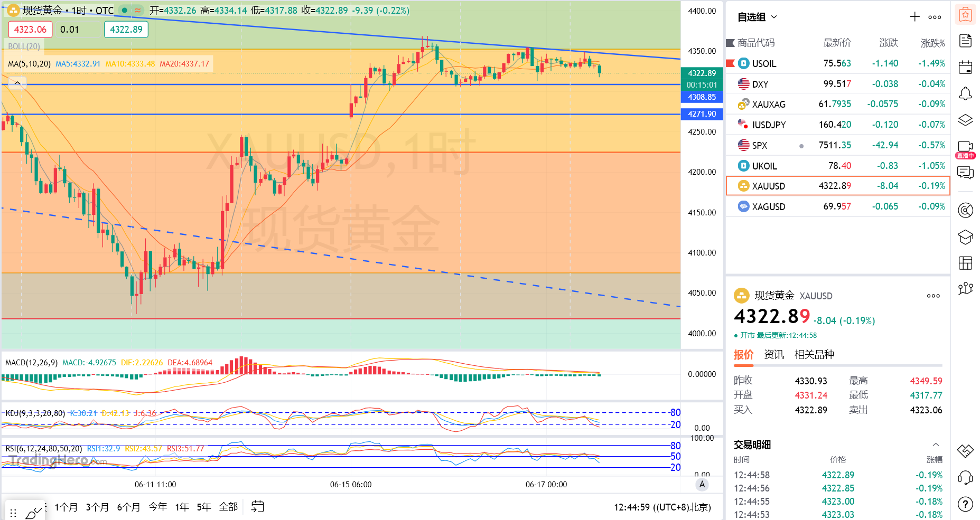Collapse the 交易明细 section arrow
This screenshot has width=980, height=520.
click(935, 445)
